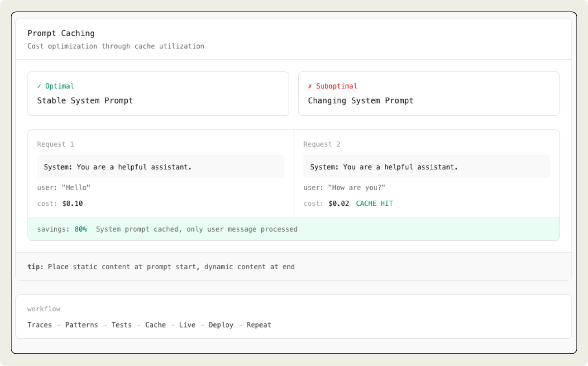Screen dimensions: 588x366
Task: Click the system prompt box in Request 1
Action: pyautogui.click(x=161, y=167)
